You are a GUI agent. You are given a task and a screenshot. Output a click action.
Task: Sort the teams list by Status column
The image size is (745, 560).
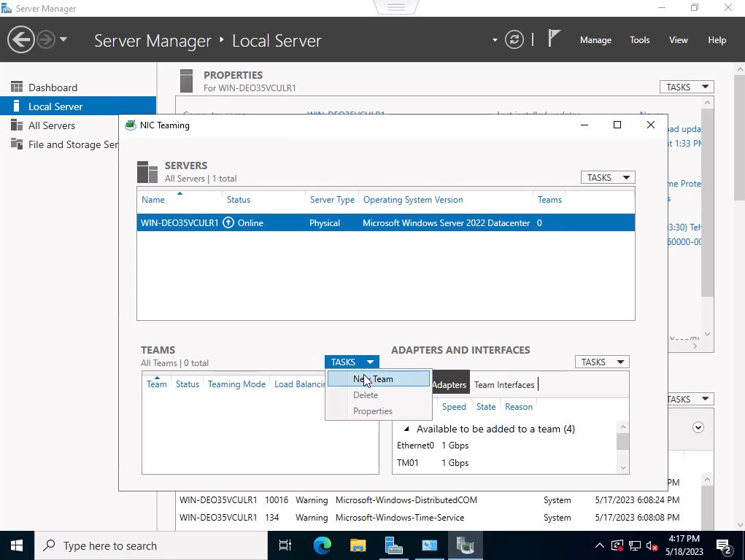pyautogui.click(x=188, y=384)
